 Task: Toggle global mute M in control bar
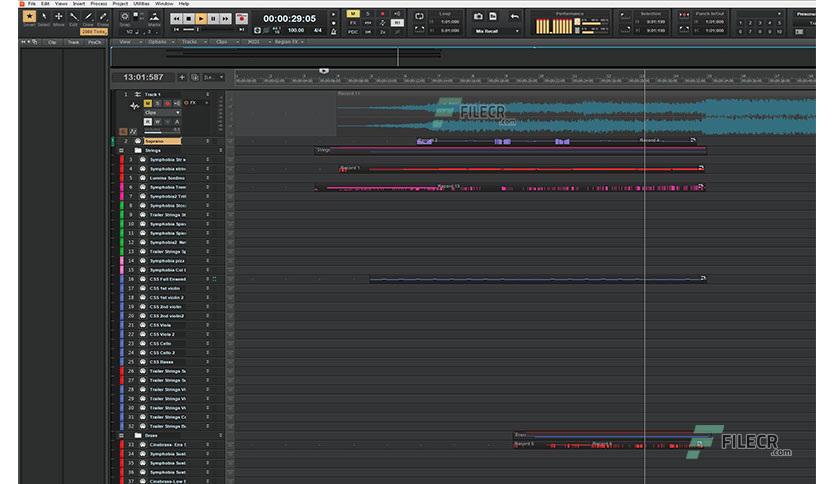[x=353, y=14]
